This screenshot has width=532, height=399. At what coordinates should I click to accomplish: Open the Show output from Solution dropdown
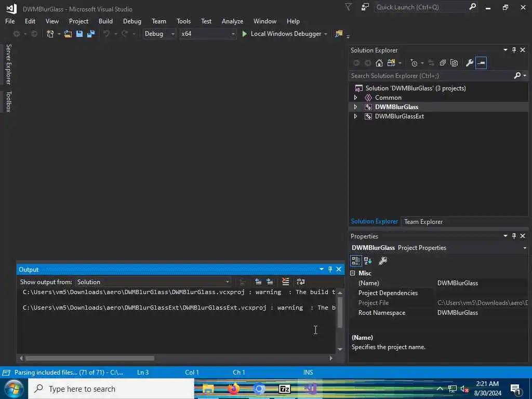153,282
